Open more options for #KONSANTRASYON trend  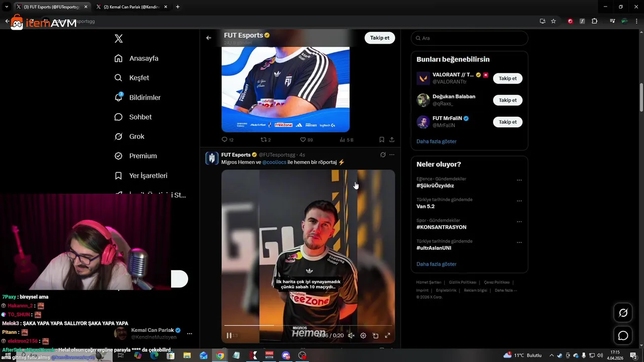[x=519, y=222]
